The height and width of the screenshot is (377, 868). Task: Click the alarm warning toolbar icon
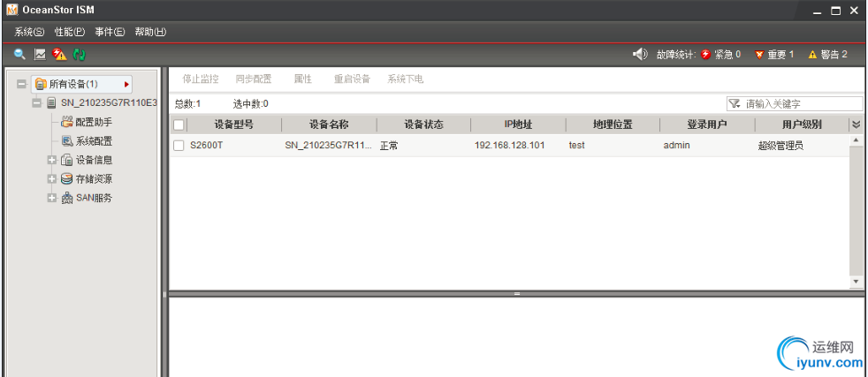pos(59,54)
